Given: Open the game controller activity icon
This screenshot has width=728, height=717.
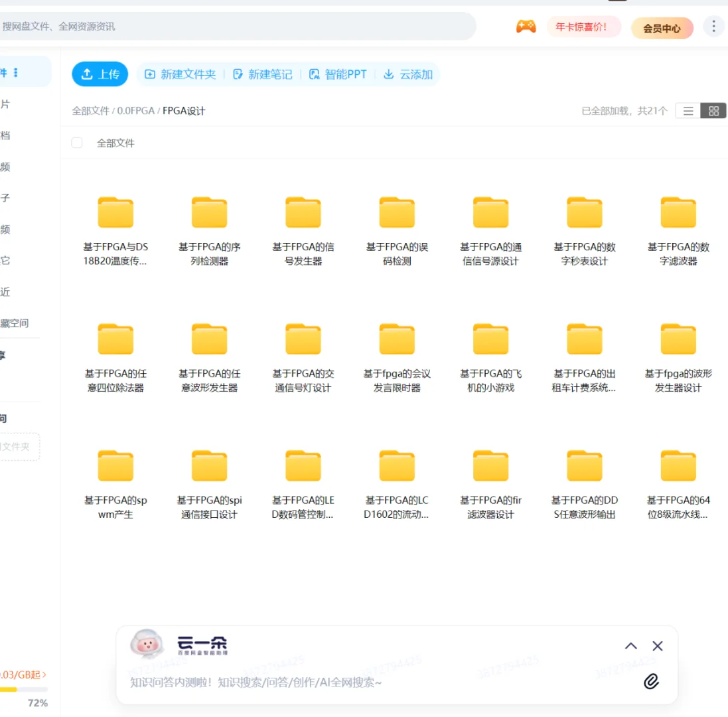Looking at the screenshot, I should [525, 27].
